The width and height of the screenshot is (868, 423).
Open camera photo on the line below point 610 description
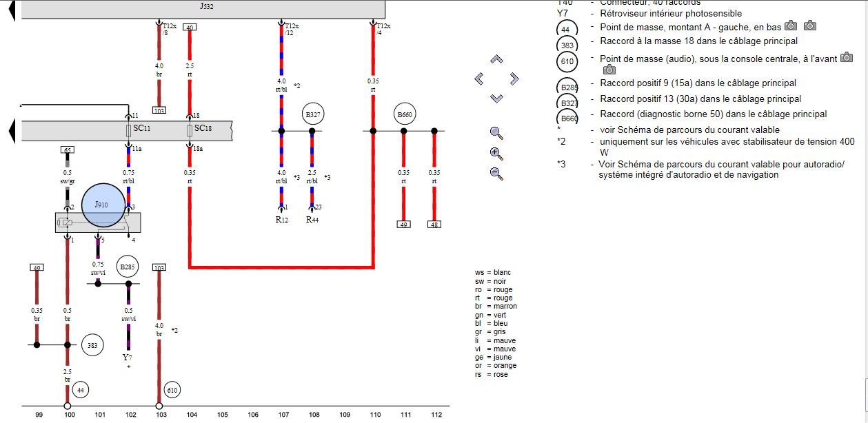click(609, 70)
